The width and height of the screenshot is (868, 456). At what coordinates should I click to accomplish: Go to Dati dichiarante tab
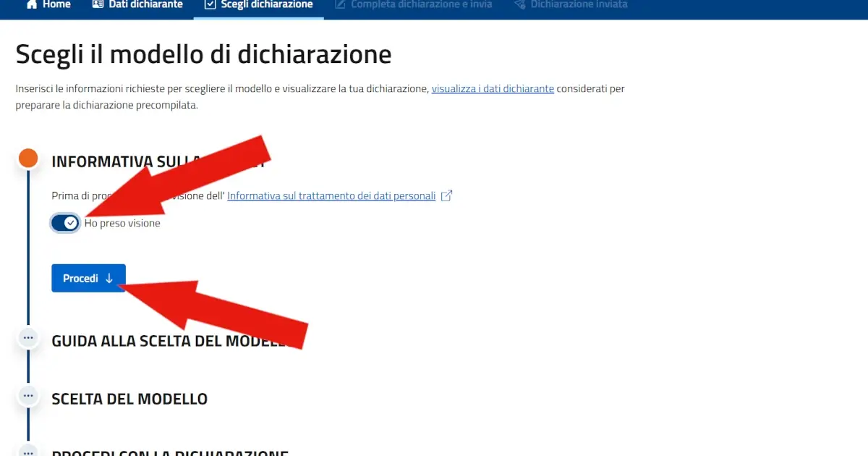(x=137, y=5)
